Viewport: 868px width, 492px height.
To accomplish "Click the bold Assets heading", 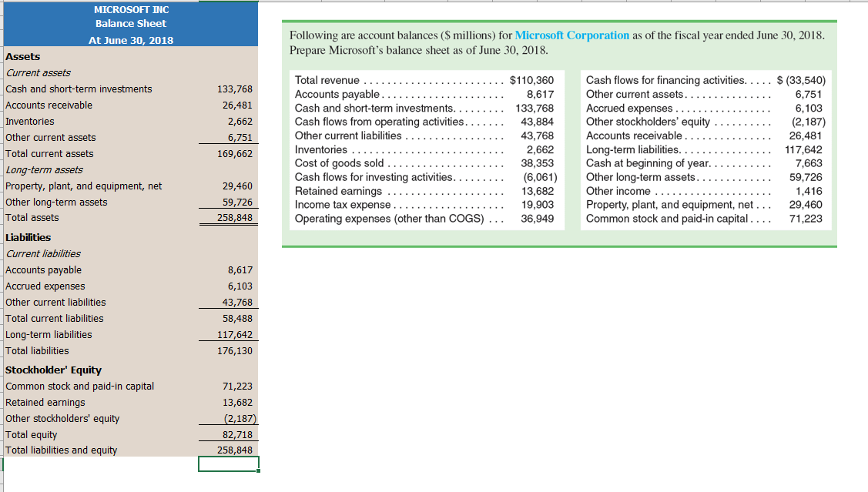I will click(22, 56).
